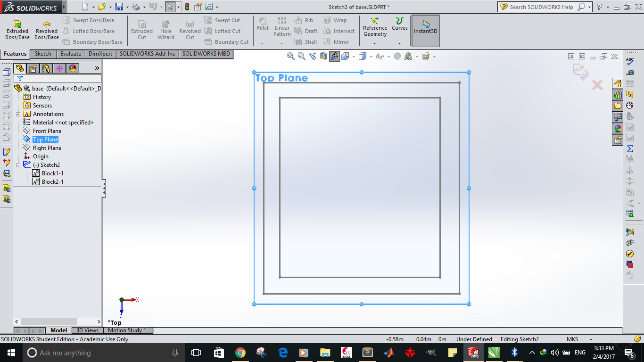The height and width of the screenshot is (362, 644).
Task: Click the Save icon
Action: pyautogui.click(x=119, y=7)
